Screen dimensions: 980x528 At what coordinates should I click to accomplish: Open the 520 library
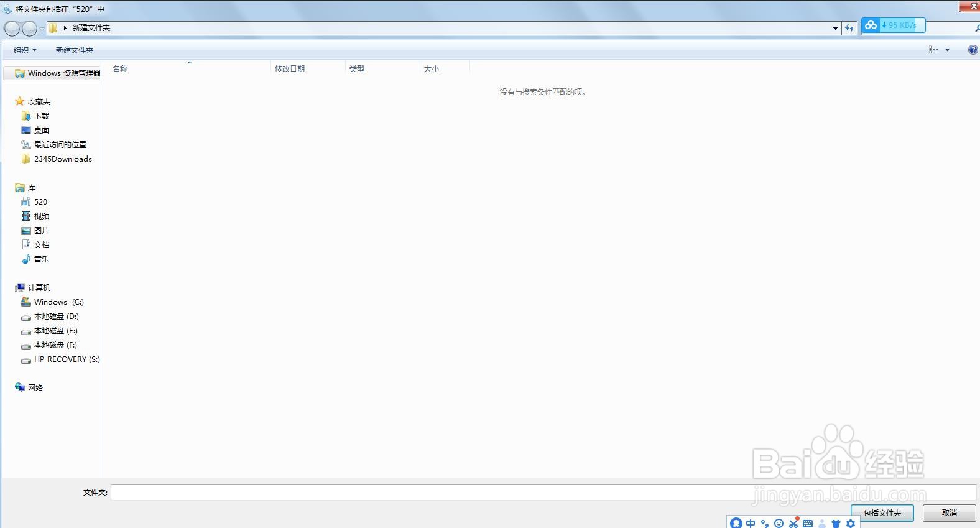click(41, 201)
